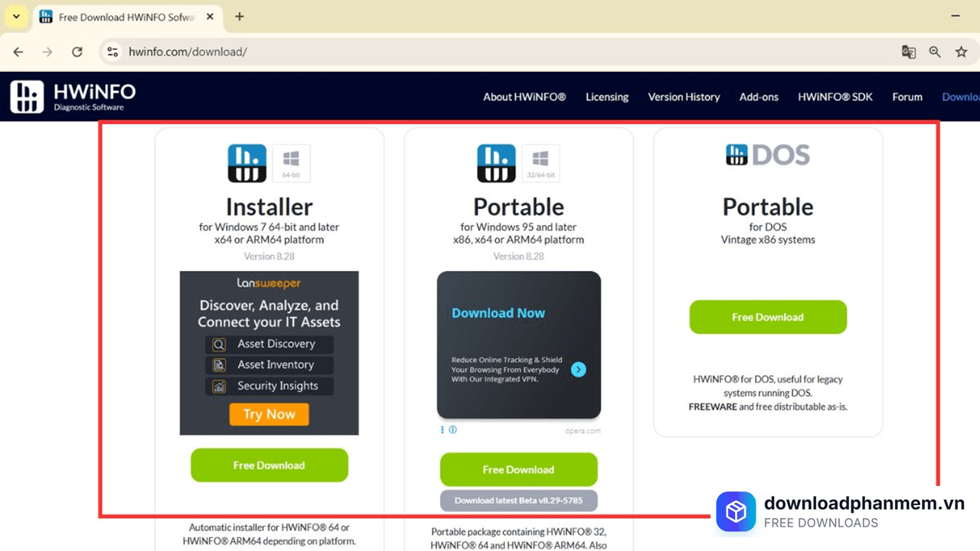Open the browser zoom magnifier icon
This screenshot has height=551, width=980.
[935, 52]
